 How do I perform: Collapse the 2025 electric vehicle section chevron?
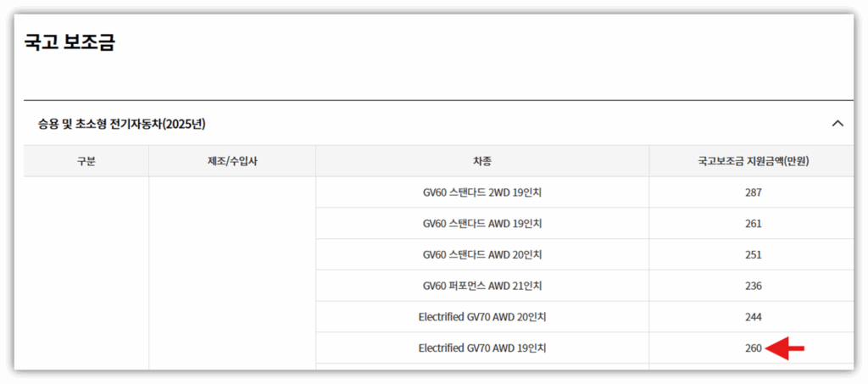[x=837, y=124]
